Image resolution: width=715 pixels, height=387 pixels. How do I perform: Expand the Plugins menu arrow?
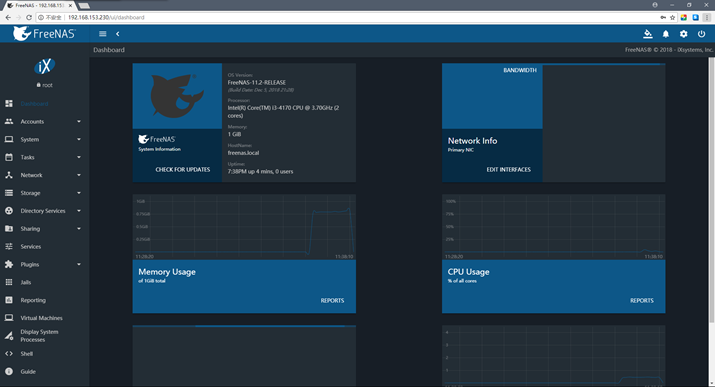[79, 264]
